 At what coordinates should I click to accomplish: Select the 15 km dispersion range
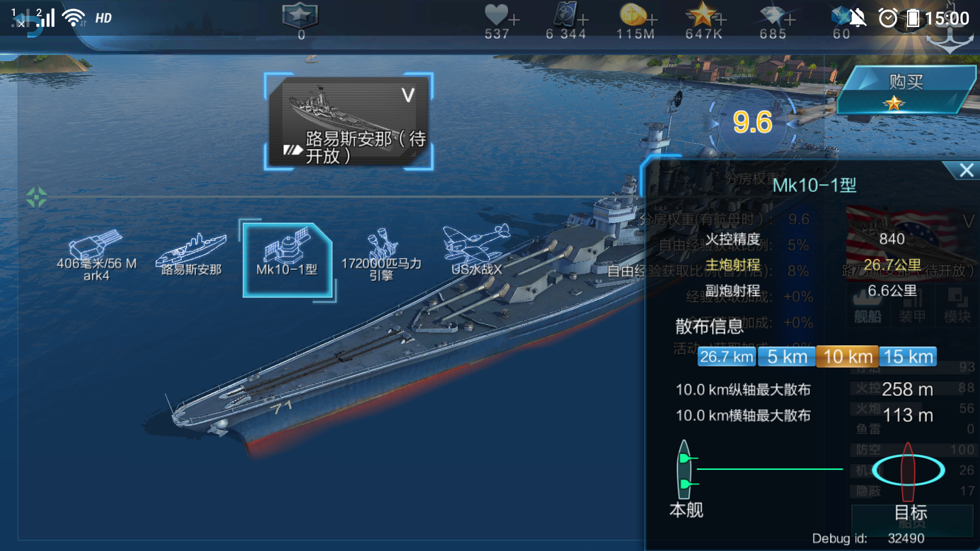(x=908, y=357)
